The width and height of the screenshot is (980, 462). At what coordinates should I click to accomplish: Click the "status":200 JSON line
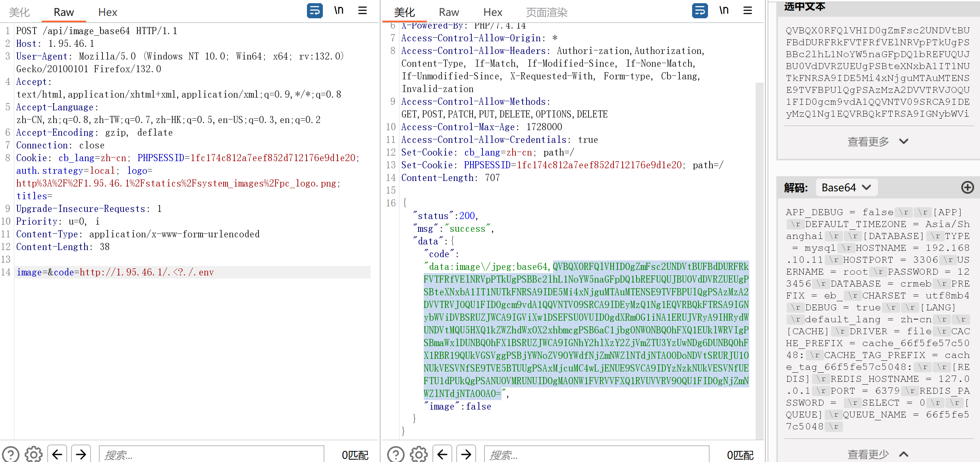[x=445, y=216]
